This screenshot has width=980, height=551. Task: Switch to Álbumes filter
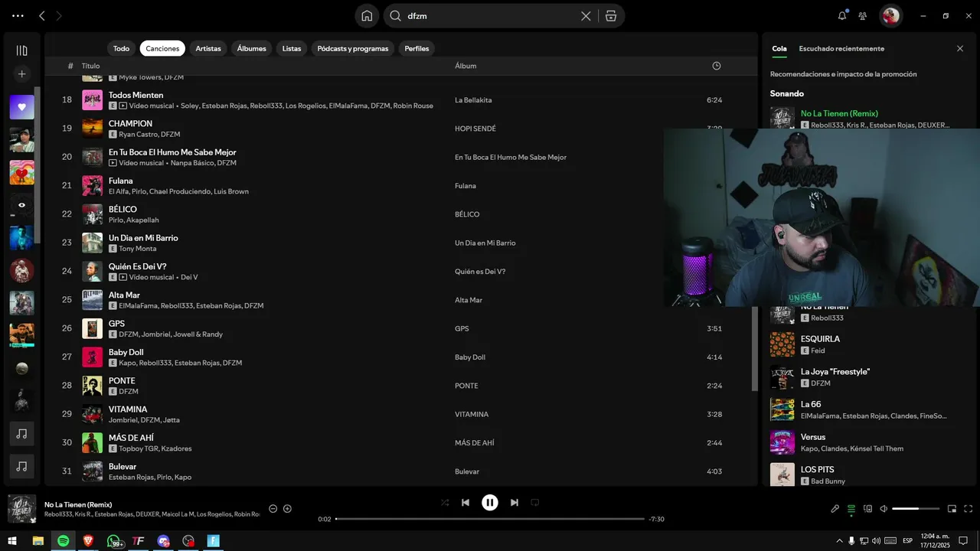click(x=251, y=48)
